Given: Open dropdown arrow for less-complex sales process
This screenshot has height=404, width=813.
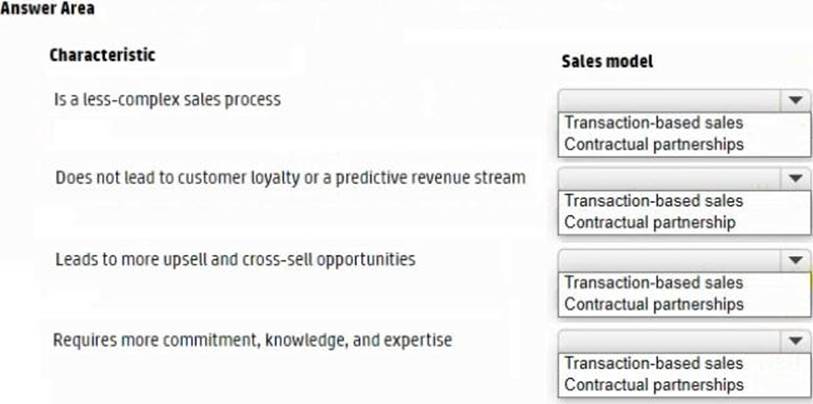Looking at the screenshot, I should 795,100.
